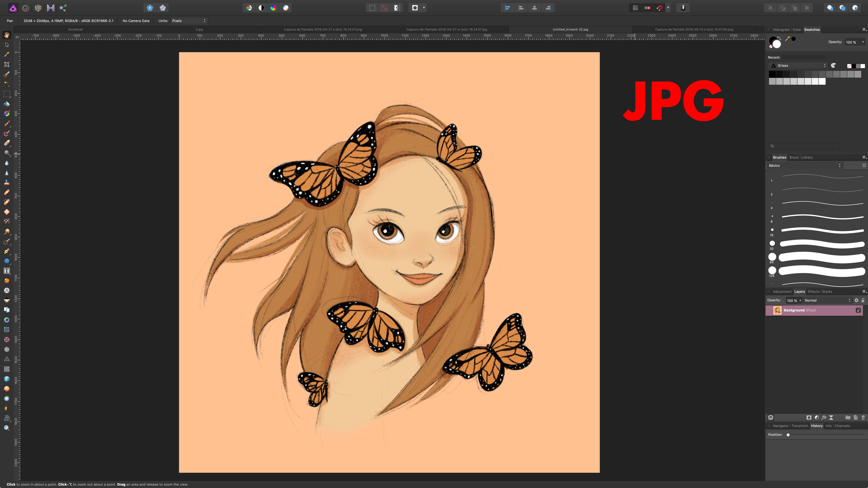Viewport: 868px width, 488px height.
Task: Open the 2.jpg document tab
Action: (x=199, y=29)
